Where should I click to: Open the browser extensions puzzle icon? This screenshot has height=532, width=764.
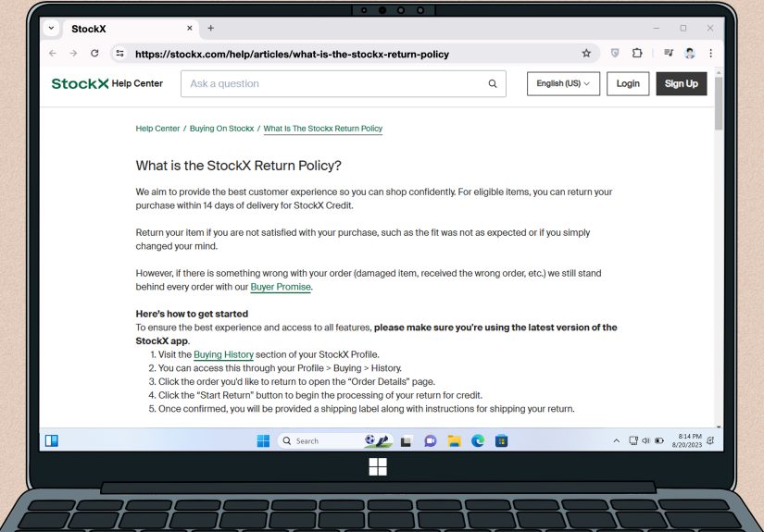tap(637, 53)
